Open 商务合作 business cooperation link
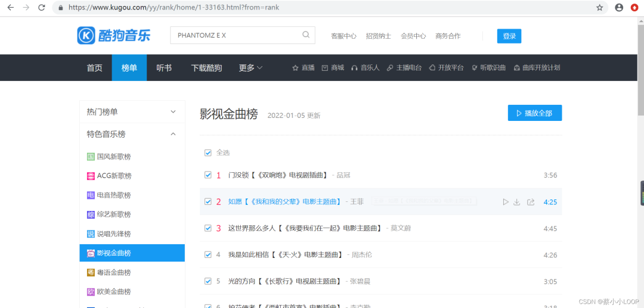 (448, 36)
